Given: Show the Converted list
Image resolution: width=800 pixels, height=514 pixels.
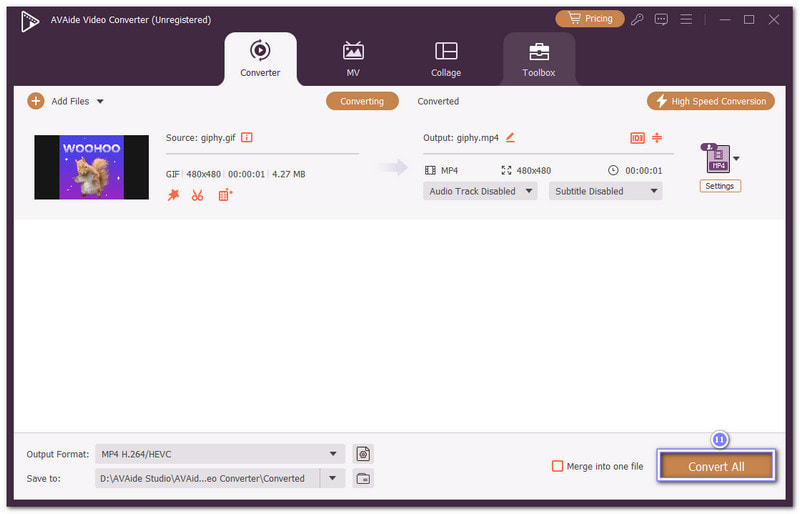Looking at the screenshot, I should tap(438, 101).
